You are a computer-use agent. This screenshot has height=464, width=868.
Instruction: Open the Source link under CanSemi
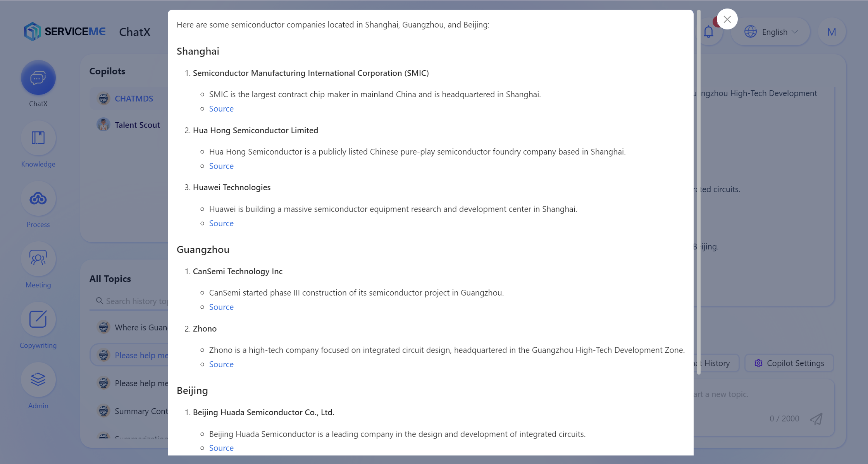[x=221, y=307]
